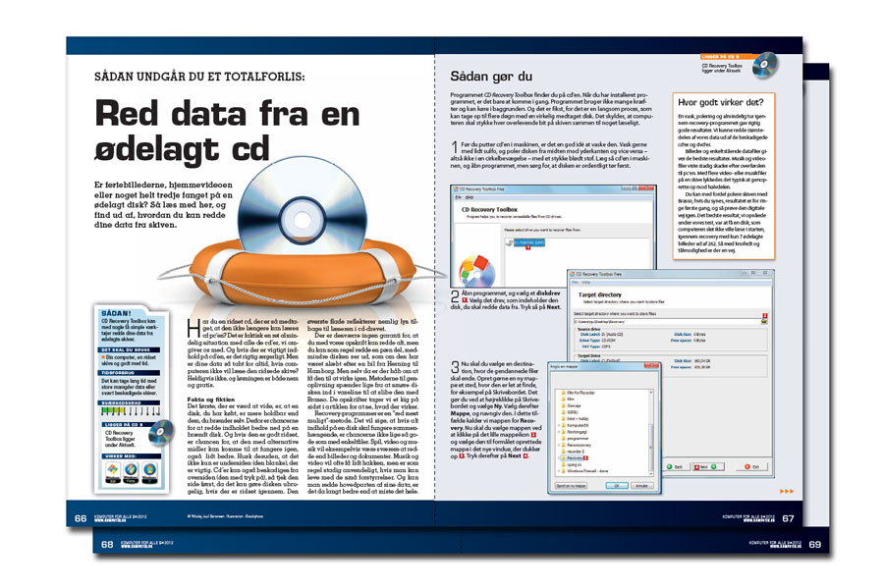The width and height of the screenshot is (884, 588).
Task: Click the colorful CD Recovery Toolbox logo
Action: click(477, 271)
